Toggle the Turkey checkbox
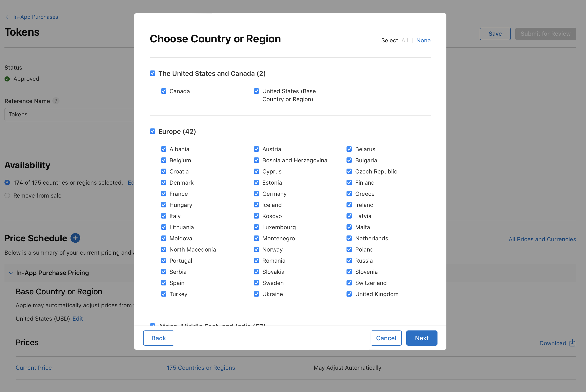Screen dimensions: 586x392 point(164,294)
